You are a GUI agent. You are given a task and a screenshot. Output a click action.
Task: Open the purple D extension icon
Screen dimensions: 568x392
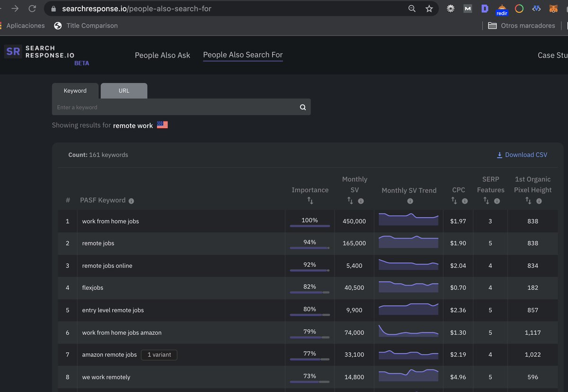[x=485, y=9]
